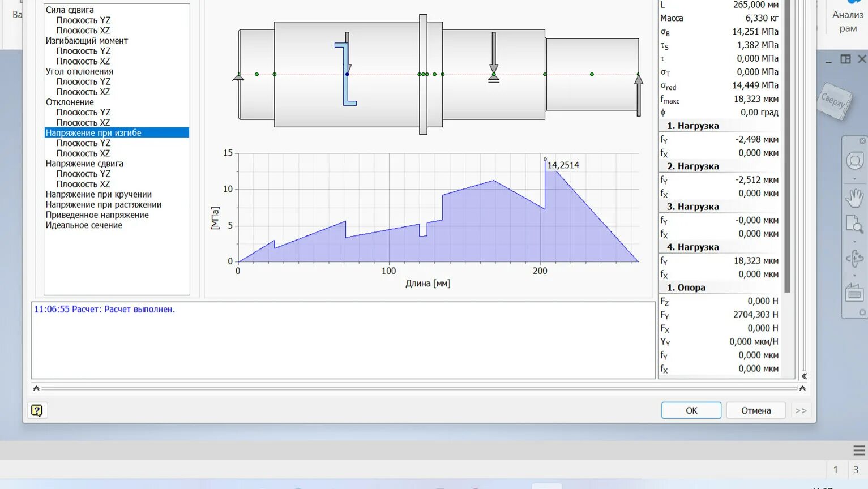Click 1. Нагрузка header in results
Viewport: 868px width, 489px height.
[x=692, y=126]
